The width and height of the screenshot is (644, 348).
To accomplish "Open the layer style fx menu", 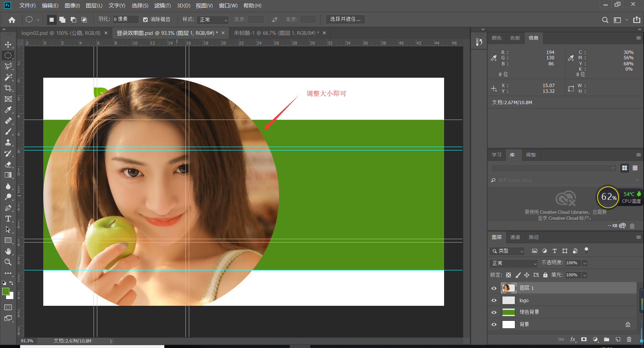I will [573, 339].
